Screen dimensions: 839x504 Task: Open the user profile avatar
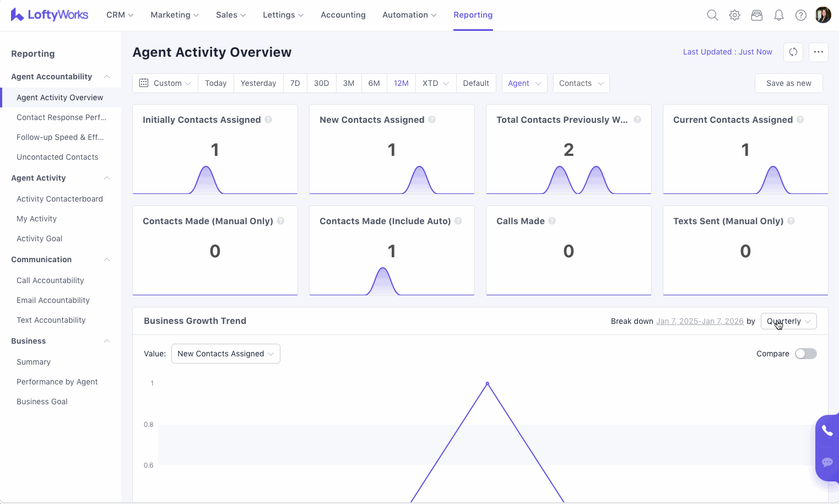822,15
